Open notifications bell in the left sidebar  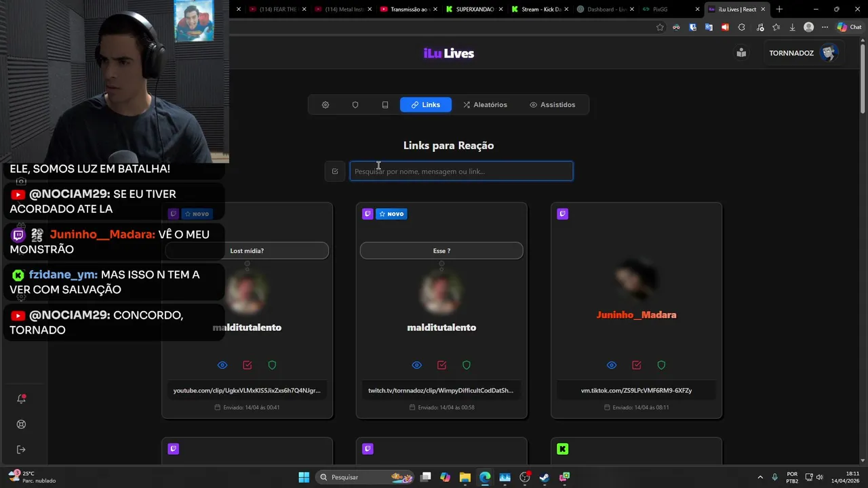click(x=21, y=399)
